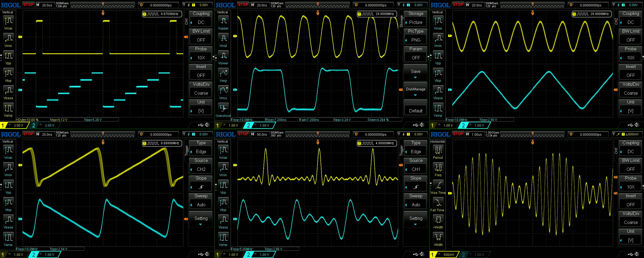Select the Period measurement icon
The height and width of the screenshot is (258, 644).
tap(438, 150)
